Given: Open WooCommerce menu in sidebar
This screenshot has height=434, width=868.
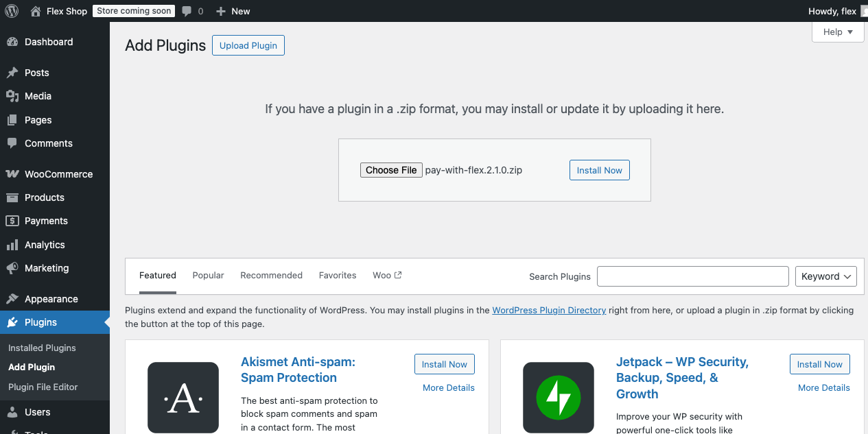Looking at the screenshot, I should click(x=55, y=174).
